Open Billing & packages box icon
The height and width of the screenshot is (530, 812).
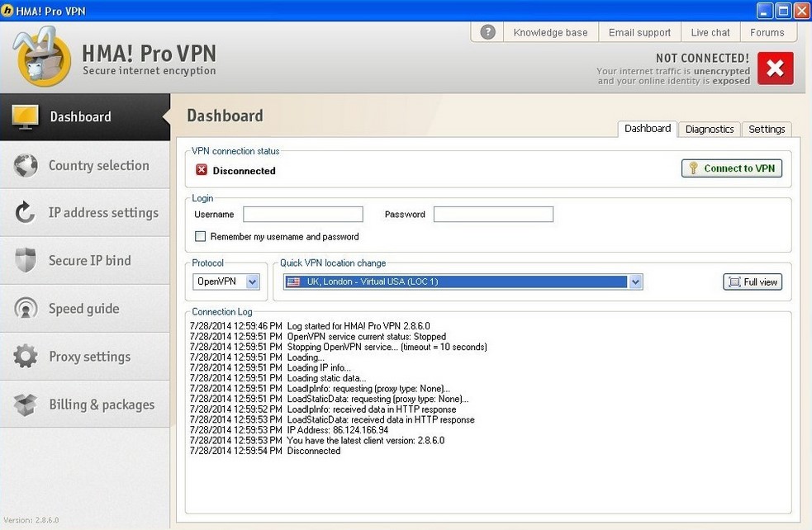25,404
